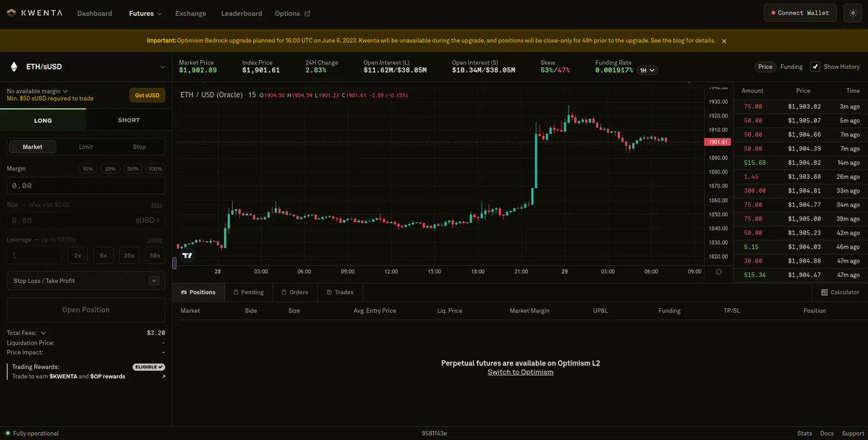Go to the Leaderboard page
The width and height of the screenshot is (868, 440).
[x=242, y=14]
